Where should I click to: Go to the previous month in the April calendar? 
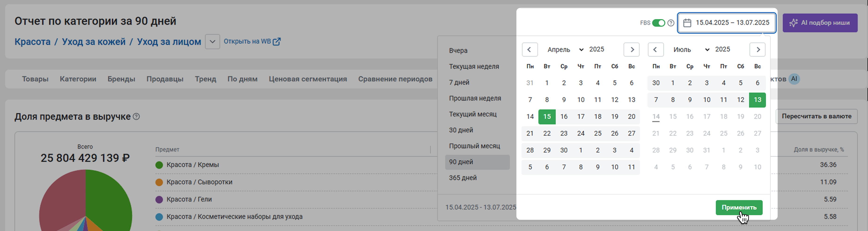pyautogui.click(x=530, y=50)
